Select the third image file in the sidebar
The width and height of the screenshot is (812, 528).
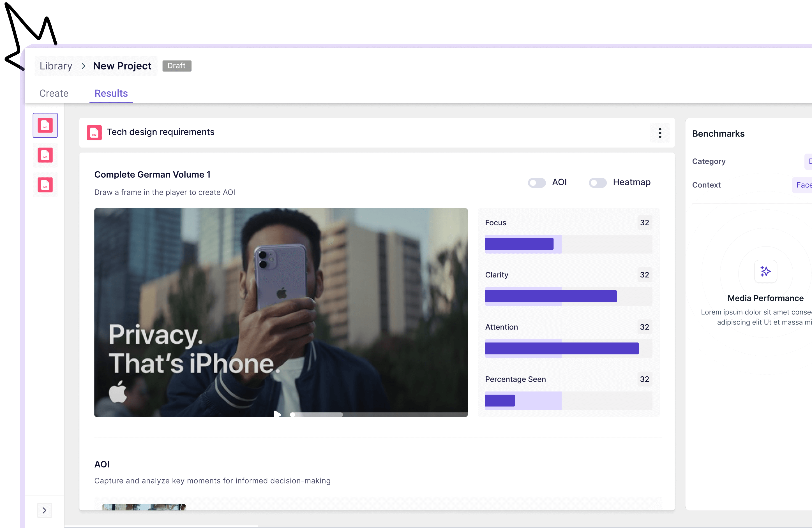pos(45,185)
